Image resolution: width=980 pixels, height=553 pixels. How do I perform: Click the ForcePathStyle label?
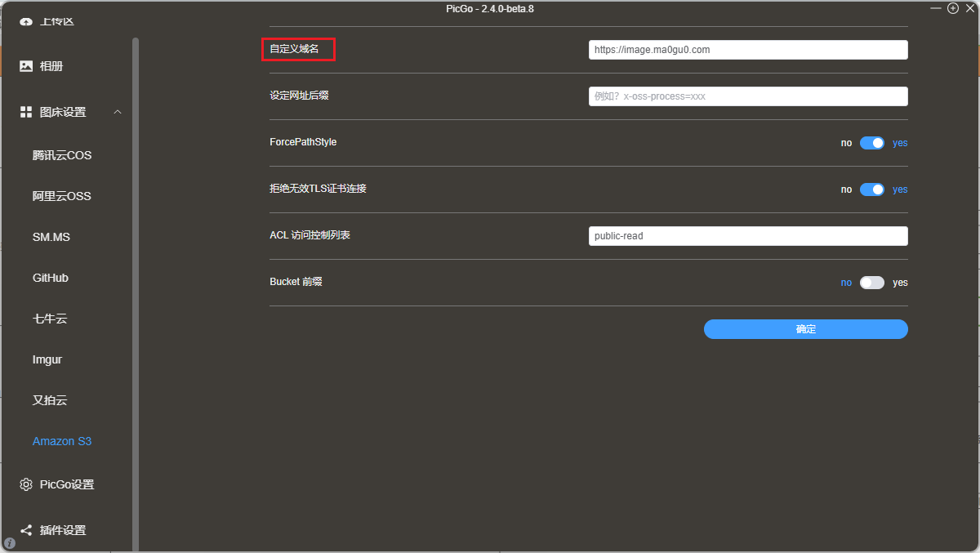(303, 142)
